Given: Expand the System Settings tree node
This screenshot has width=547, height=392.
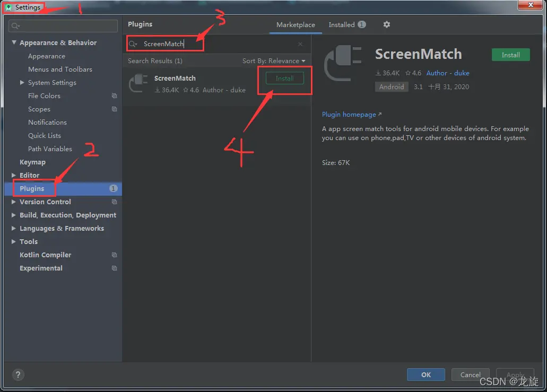Looking at the screenshot, I should click(x=22, y=83).
